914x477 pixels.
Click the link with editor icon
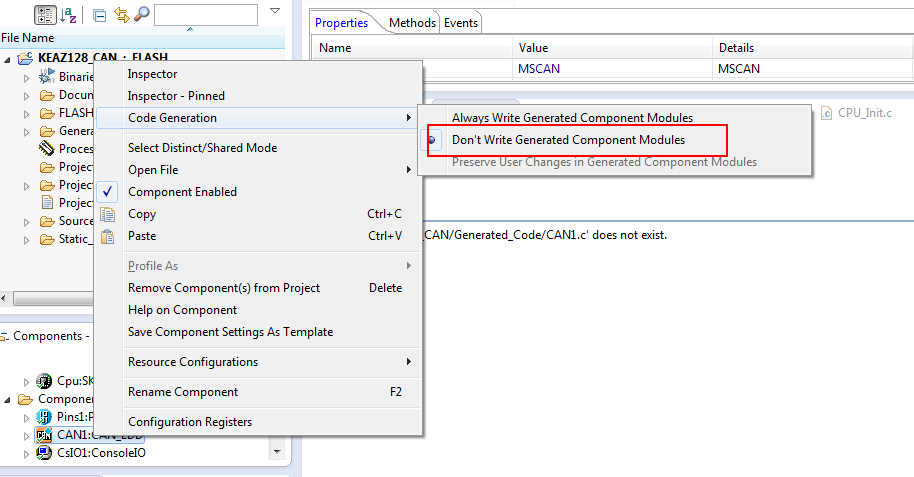(121, 14)
